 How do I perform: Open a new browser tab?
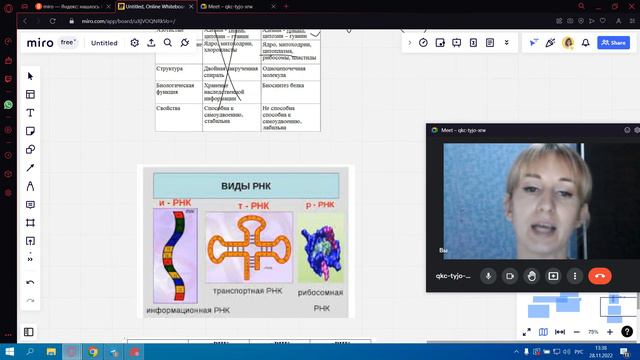coord(286,7)
